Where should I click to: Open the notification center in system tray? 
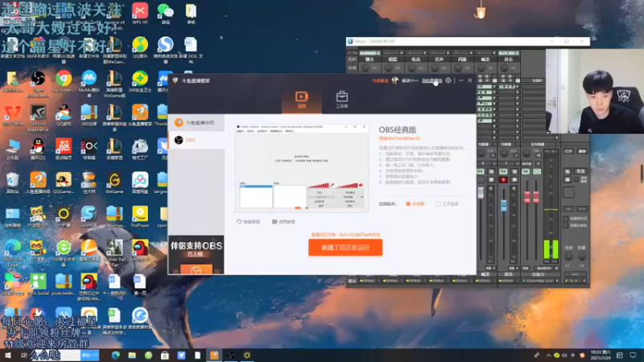click(633, 356)
